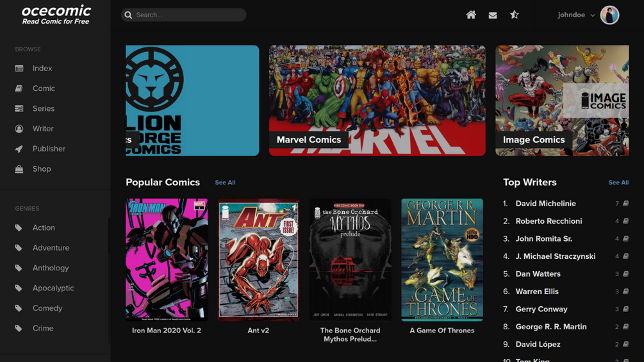This screenshot has height=362, width=644.
Task: Select the Anthology genre
Action: tap(51, 268)
